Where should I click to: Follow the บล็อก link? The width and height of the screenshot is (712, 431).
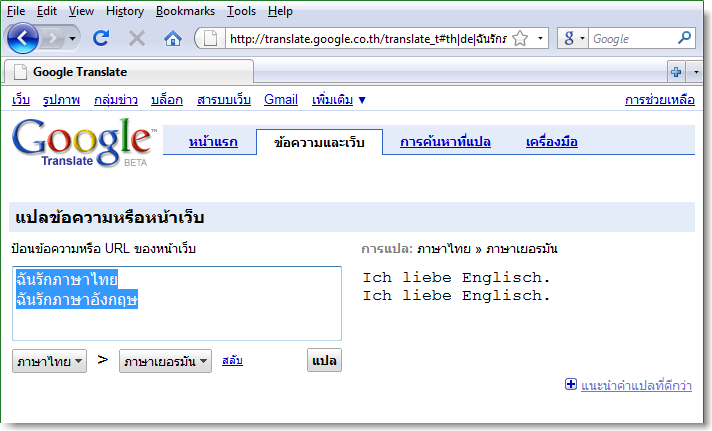pos(167,99)
